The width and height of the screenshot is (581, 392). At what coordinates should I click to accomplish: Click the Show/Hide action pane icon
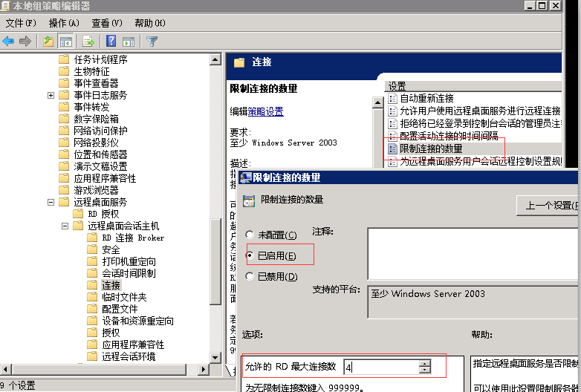(129, 42)
